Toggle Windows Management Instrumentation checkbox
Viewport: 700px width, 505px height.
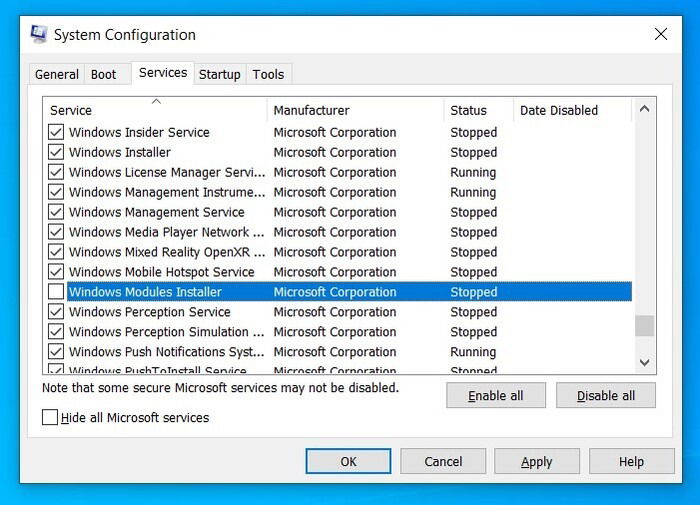pos(56,192)
